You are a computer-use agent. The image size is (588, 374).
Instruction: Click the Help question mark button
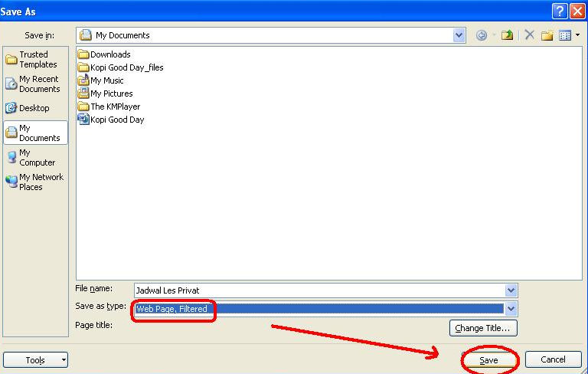coord(560,11)
